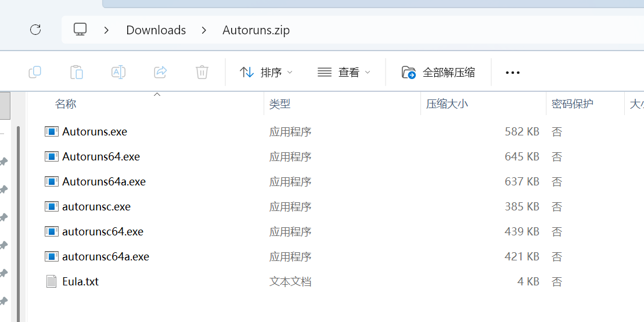Screen dimensions: 644x322
Task: Expand chevron after the monitor icon
Action: [x=106, y=30]
